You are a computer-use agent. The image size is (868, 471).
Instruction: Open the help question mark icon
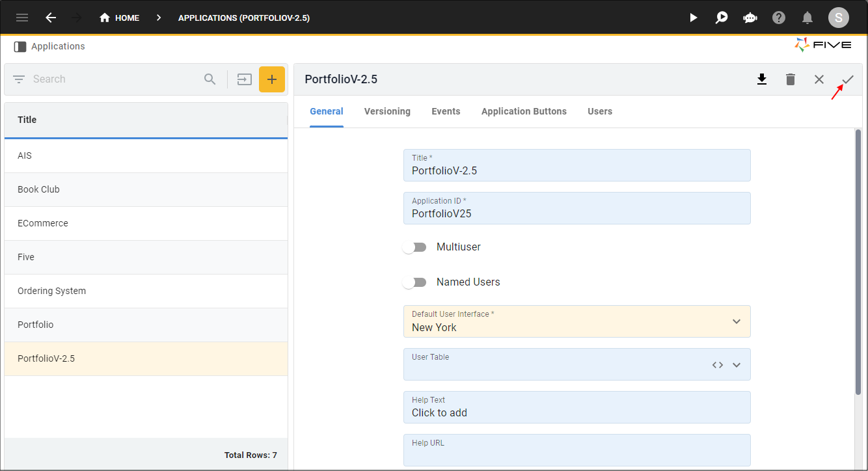tap(779, 18)
